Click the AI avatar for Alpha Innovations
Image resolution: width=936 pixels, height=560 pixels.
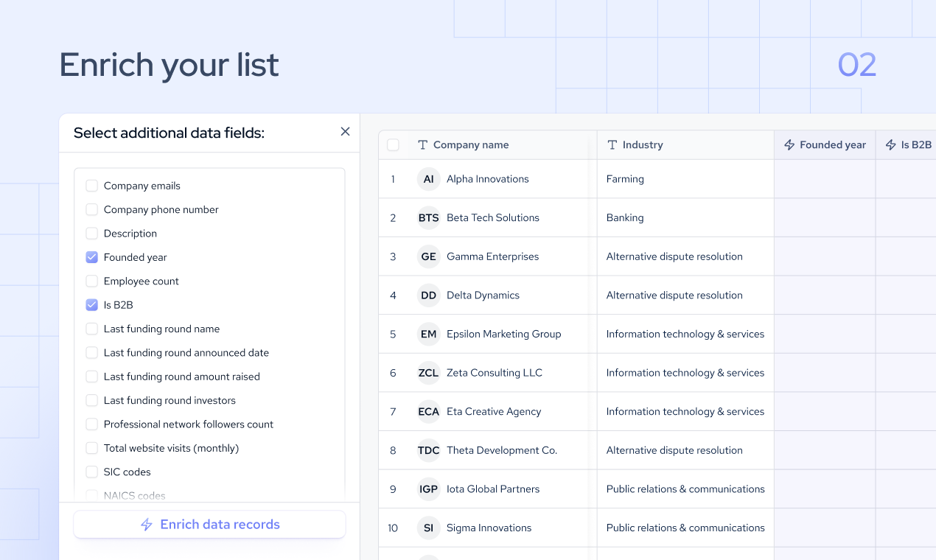click(x=428, y=178)
